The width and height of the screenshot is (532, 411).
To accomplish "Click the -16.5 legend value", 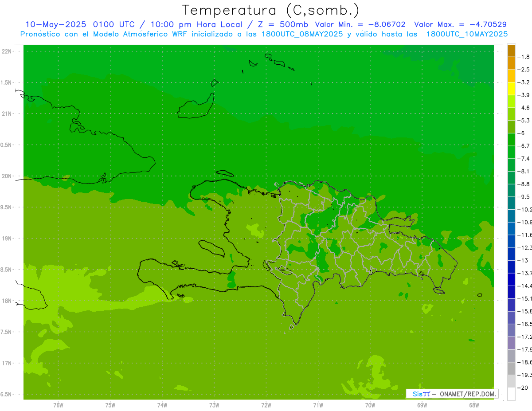I will point(524,324).
